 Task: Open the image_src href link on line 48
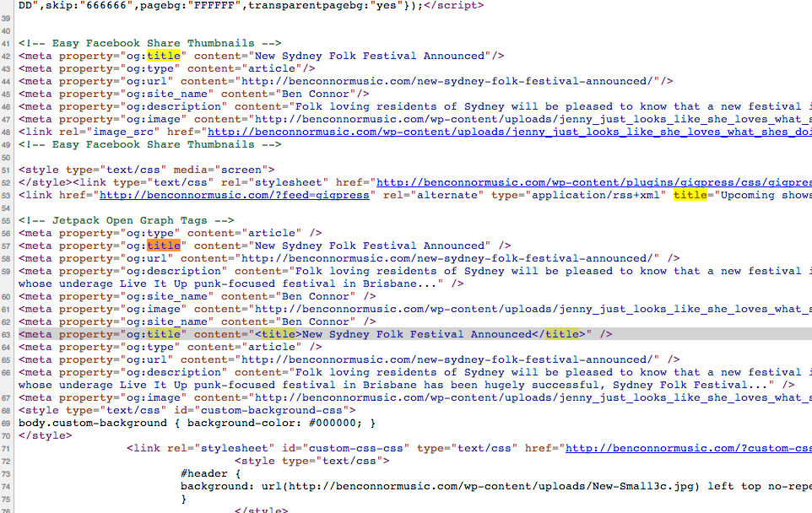click(510, 132)
